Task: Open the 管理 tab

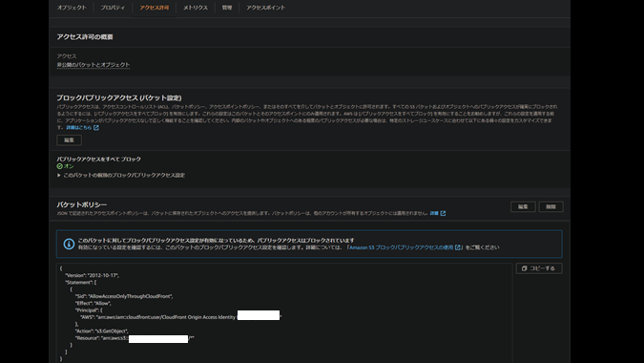Action: pyautogui.click(x=227, y=8)
